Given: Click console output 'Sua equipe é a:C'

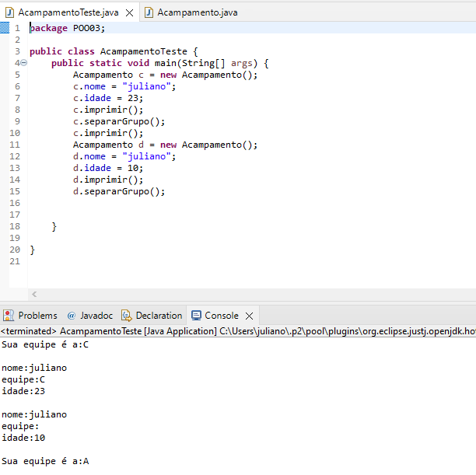Looking at the screenshot, I should 45,344.
